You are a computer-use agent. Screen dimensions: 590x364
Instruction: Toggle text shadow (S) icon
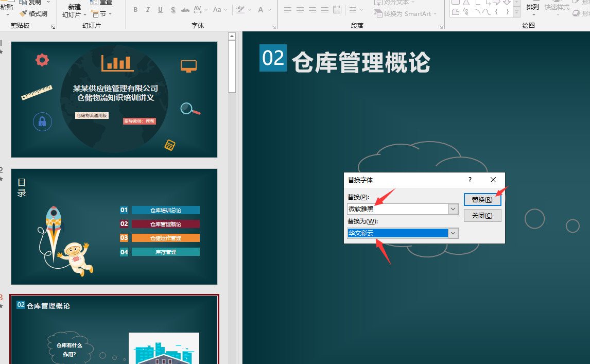click(x=172, y=10)
